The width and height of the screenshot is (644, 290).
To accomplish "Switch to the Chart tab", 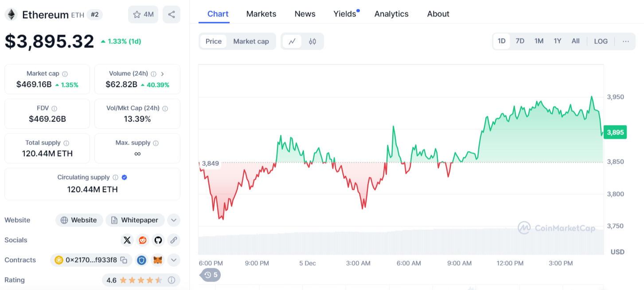I will coord(218,14).
